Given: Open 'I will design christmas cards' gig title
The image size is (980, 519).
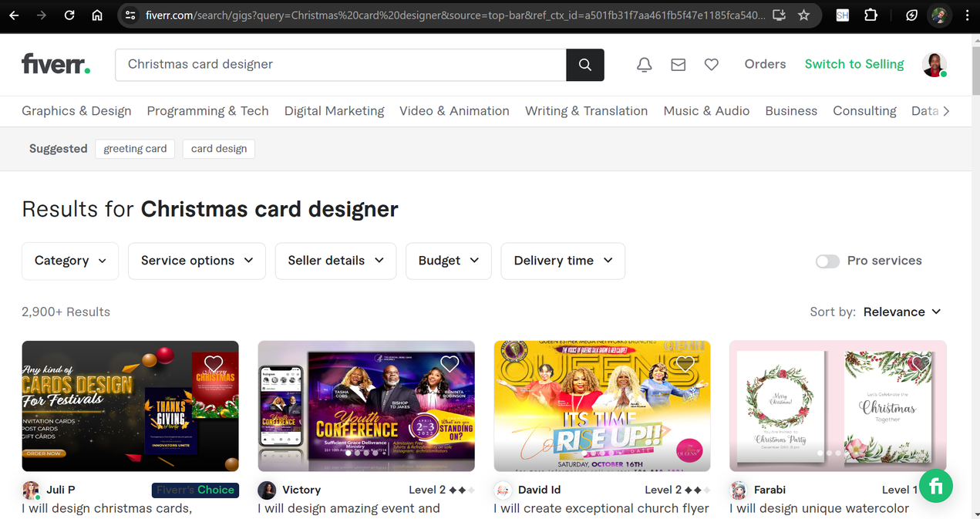Looking at the screenshot, I should pos(106,509).
